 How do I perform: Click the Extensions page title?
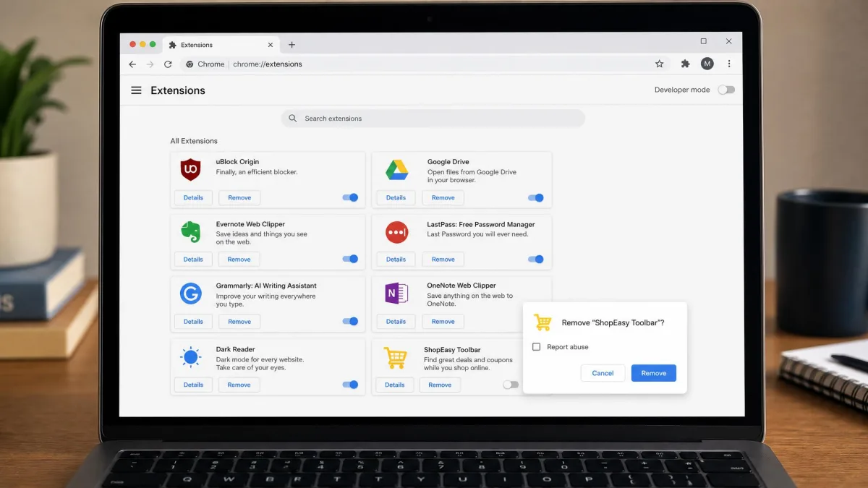click(178, 90)
